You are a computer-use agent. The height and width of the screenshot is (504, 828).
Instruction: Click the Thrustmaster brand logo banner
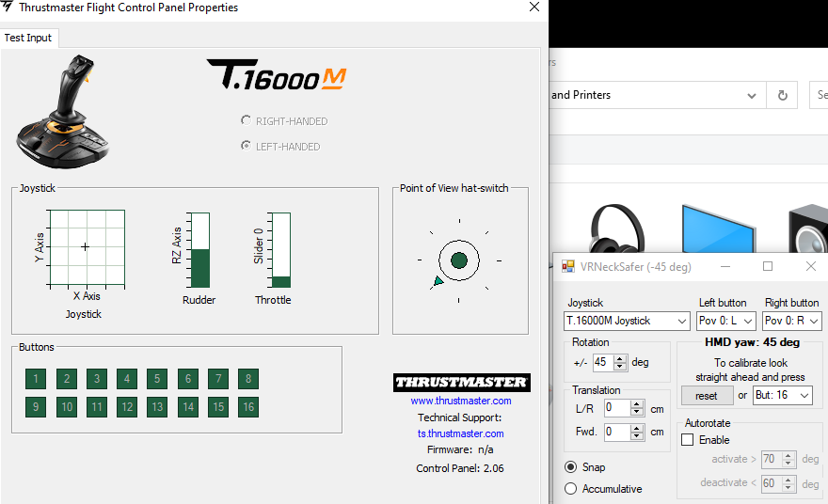click(x=462, y=383)
